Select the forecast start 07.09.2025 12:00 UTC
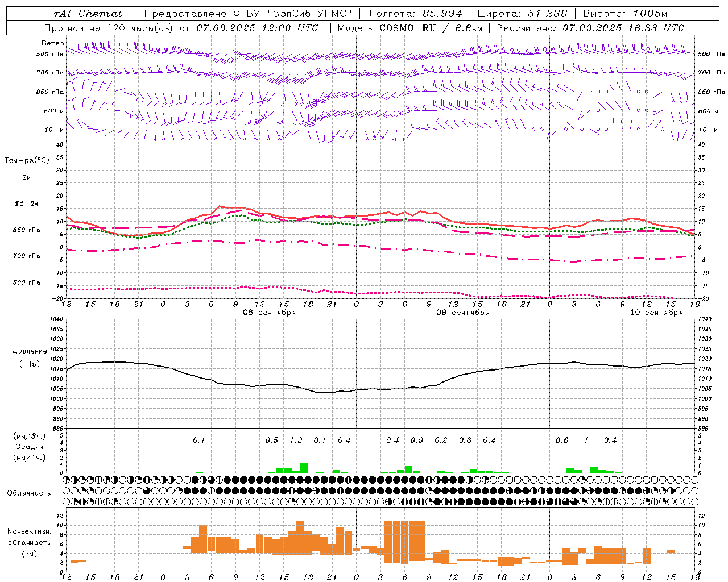Screen dimensions: 728x582 pyautogui.click(x=257, y=28)
